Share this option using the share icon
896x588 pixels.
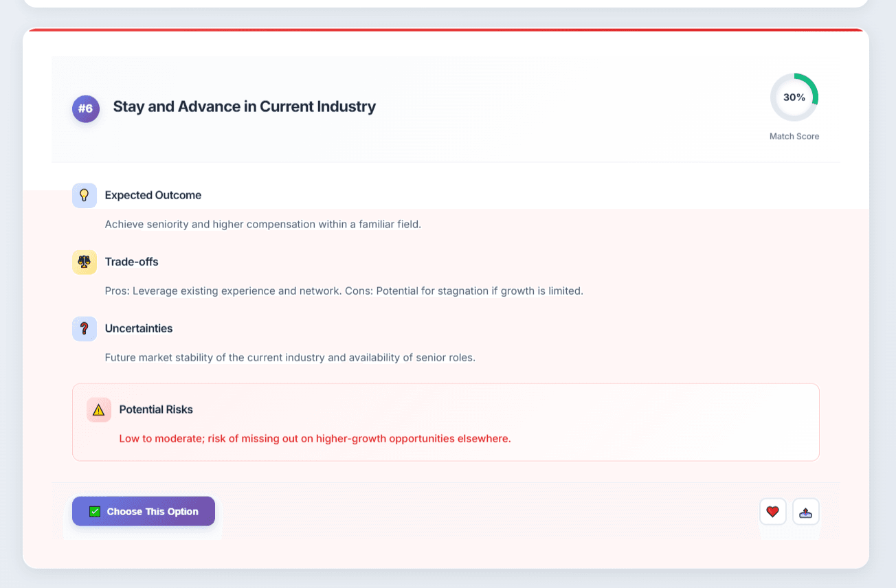[x=806, y=512]
